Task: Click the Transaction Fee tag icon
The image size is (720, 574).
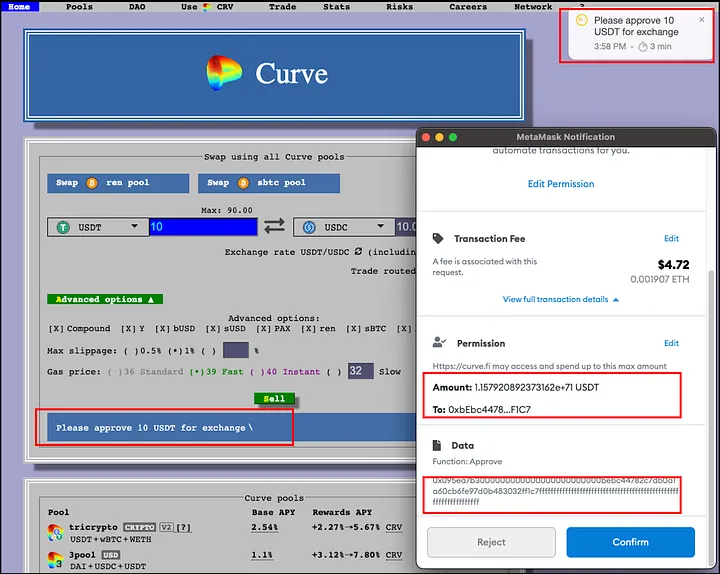Action: tap(437, 239)
